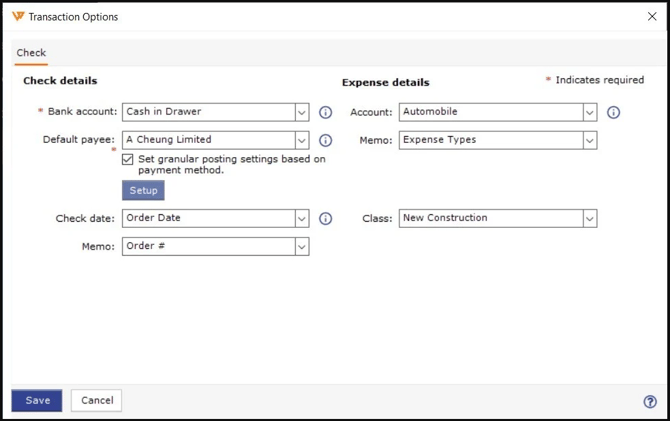This screenshot has width=670, height=421.
Task: Click the info icon next to Default payee
Action: 325,140
